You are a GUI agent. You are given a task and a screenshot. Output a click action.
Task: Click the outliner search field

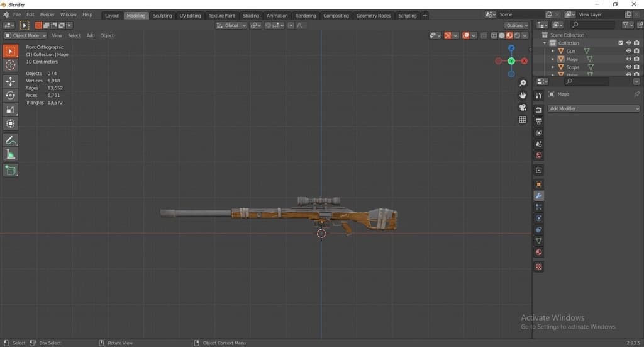coord(592,25)
